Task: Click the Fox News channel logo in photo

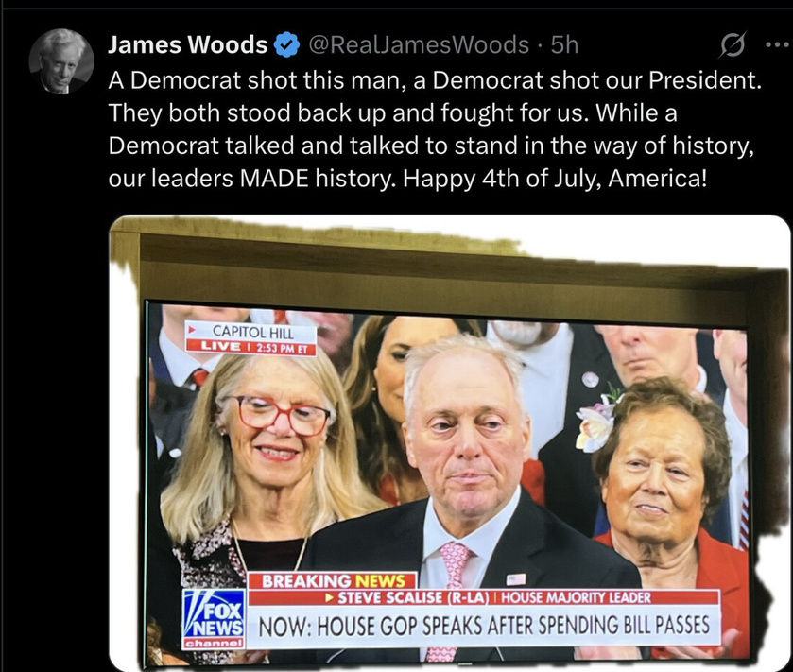Action: [x=214, y=619]
